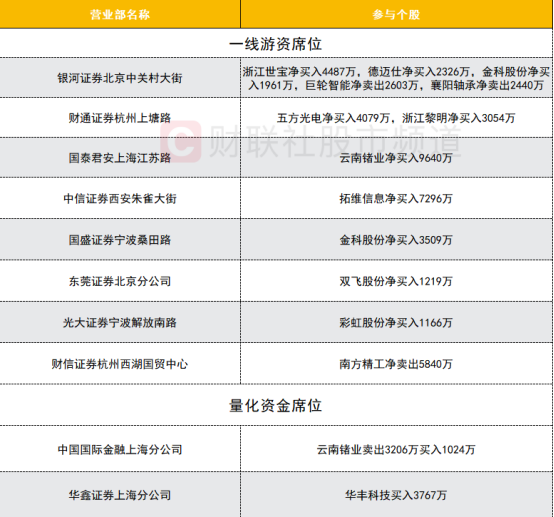554x517 pixels.
Task: Click the 东莞证券北京分公司 cell
Action: 120,281
